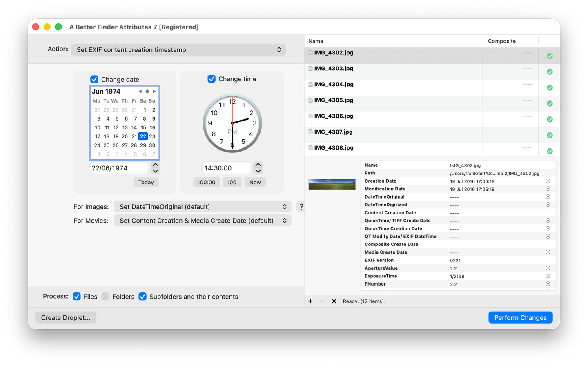The width and height of the screenshot is (588, 366).
Task: Click arrow icon on QuickTime/ TIFF Create Date row
Action: coord(548,221)
